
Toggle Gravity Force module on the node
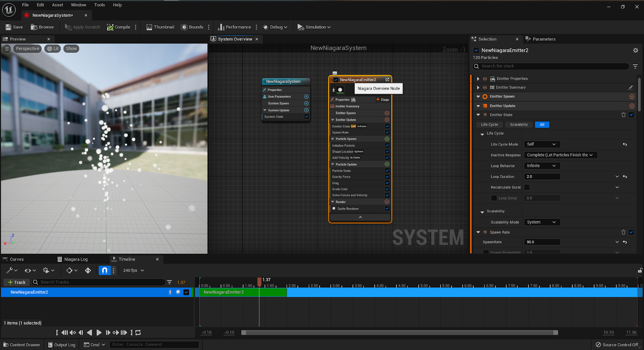[387, 177]
